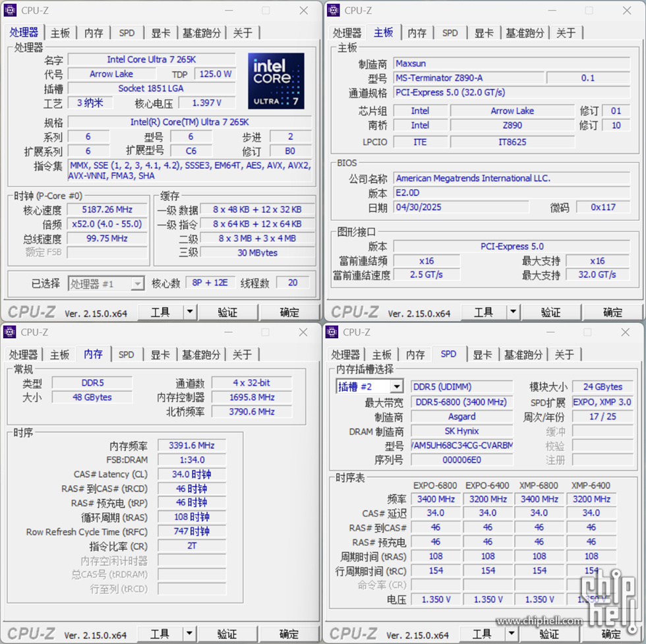The height and width of the screenshot is (644, 646).
Task: Select the 内存 tab in the top-right window
Action: [417, 33]
